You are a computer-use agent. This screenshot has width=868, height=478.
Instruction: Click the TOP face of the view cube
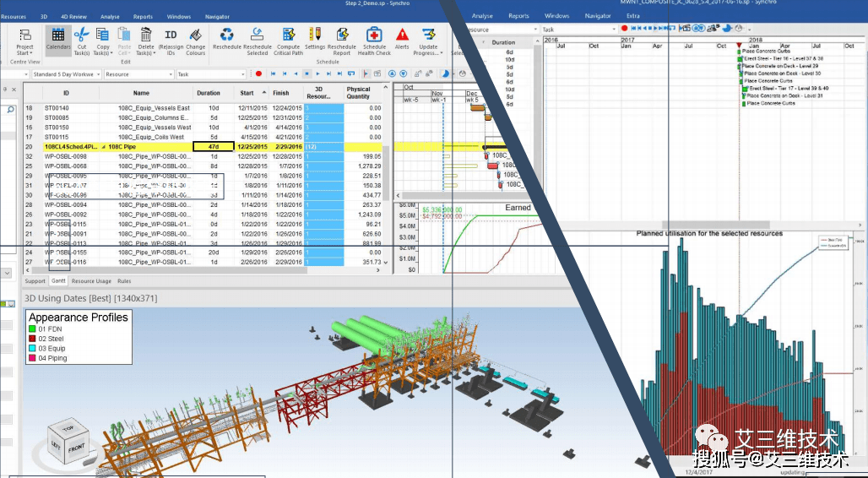(68, 428)
